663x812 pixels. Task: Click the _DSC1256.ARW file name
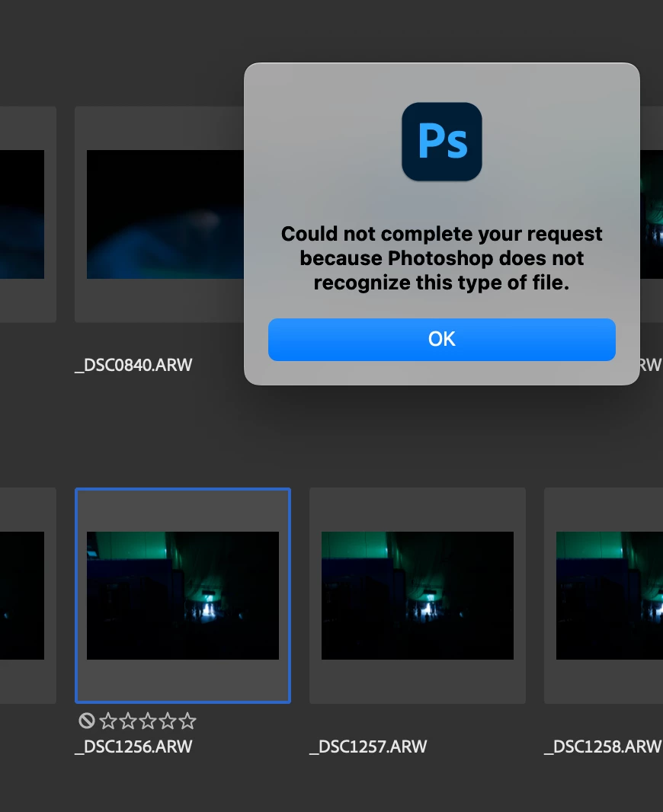133,746
